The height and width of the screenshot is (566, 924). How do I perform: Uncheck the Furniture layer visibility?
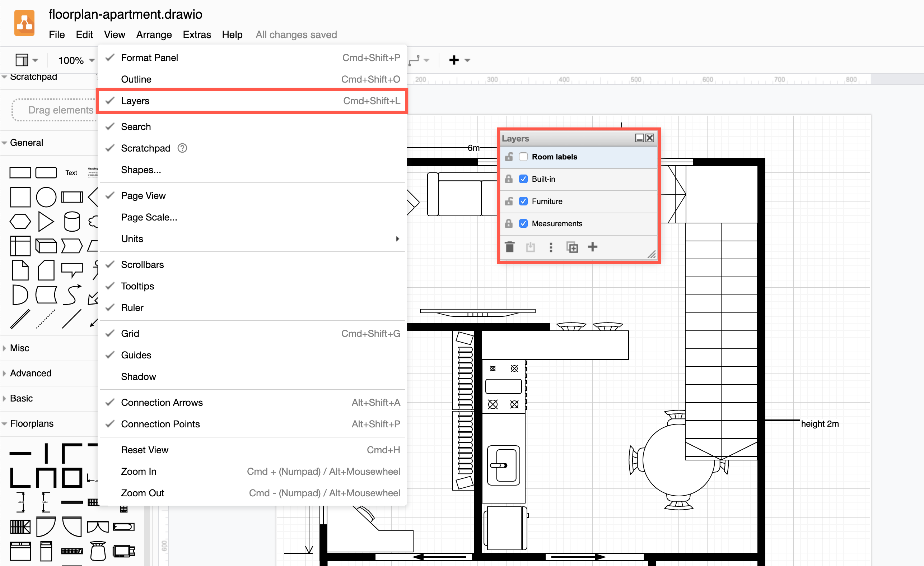click(523, 201)
